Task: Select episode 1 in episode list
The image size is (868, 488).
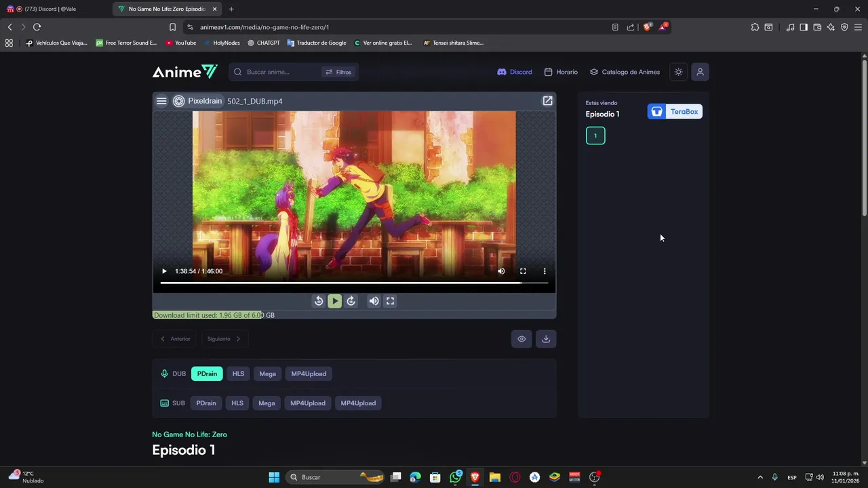Action: coord(595,136)
